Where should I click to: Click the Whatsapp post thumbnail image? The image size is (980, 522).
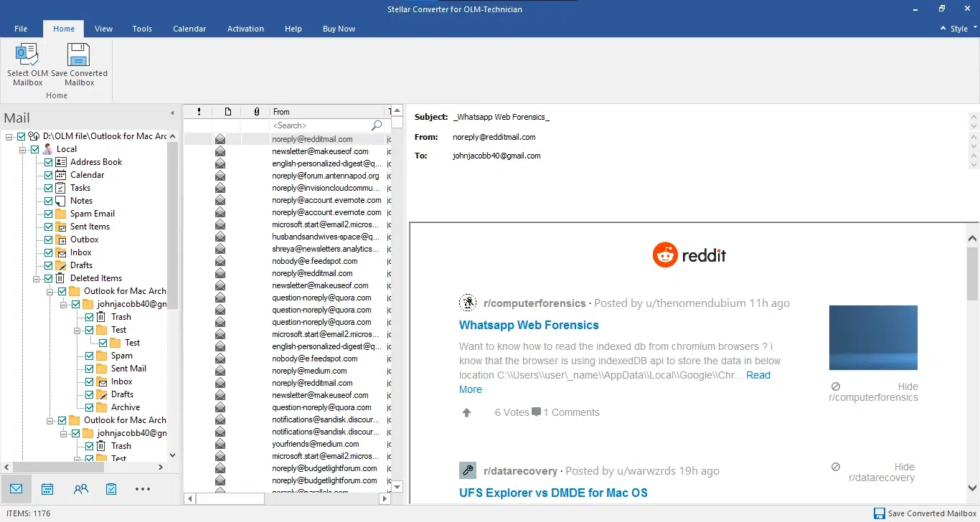[x=873, y=338]
